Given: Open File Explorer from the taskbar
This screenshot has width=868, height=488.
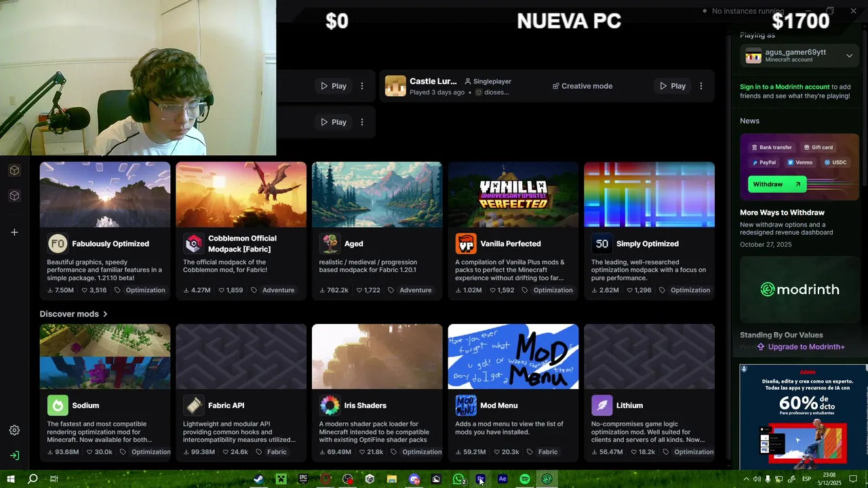Looking at the screenshot, I should [392, 479].
